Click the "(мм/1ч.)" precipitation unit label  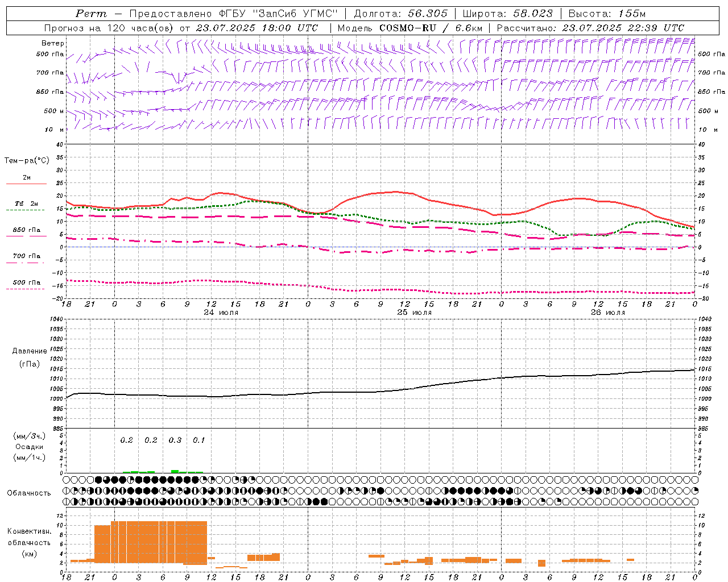pos(30,458)
